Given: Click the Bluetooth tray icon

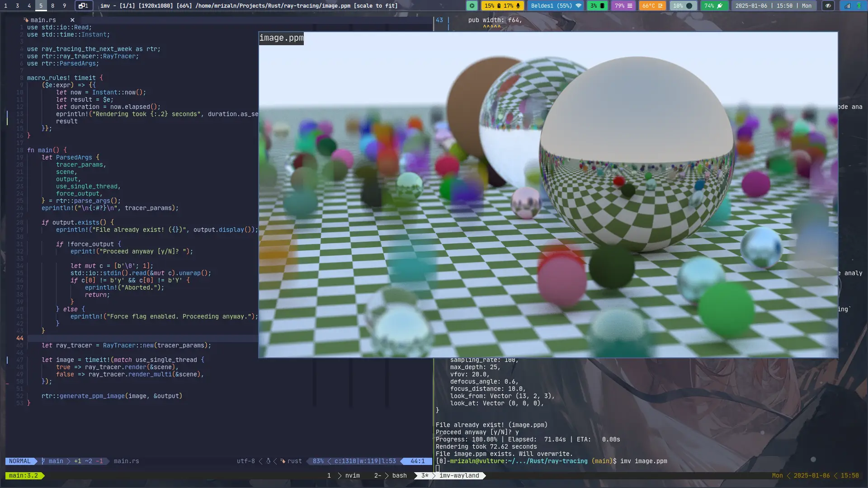Looking at the screenshot, I should click(859, 6).
